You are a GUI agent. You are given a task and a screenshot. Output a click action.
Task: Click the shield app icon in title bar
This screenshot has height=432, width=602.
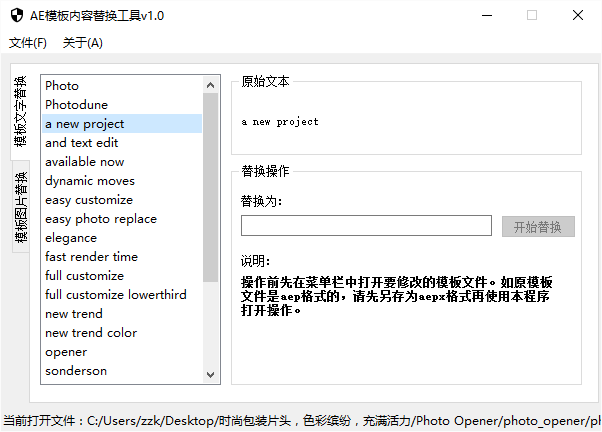coord(17,15)
